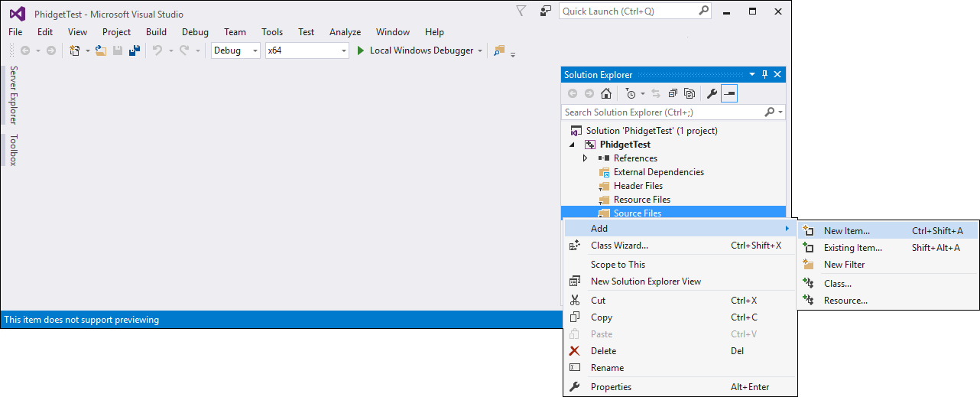This screenshot has width=980, height=397.
Task: Click the Open File toolbar icon
Action: (100, 50)
